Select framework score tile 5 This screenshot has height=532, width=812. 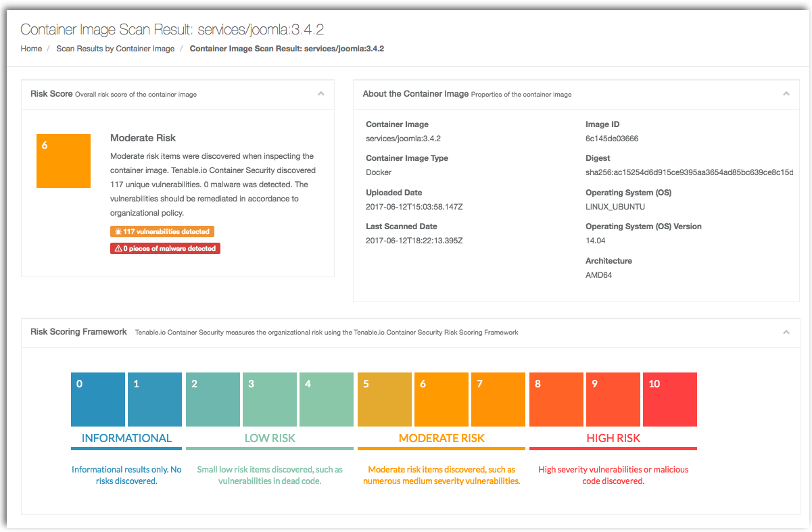(x=385, y=400)
